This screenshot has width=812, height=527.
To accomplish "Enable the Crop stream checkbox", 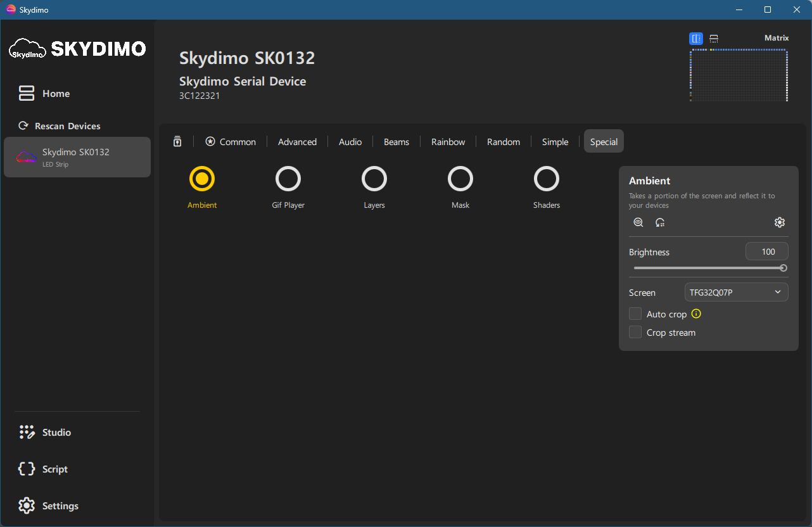I will pos(635,333).
